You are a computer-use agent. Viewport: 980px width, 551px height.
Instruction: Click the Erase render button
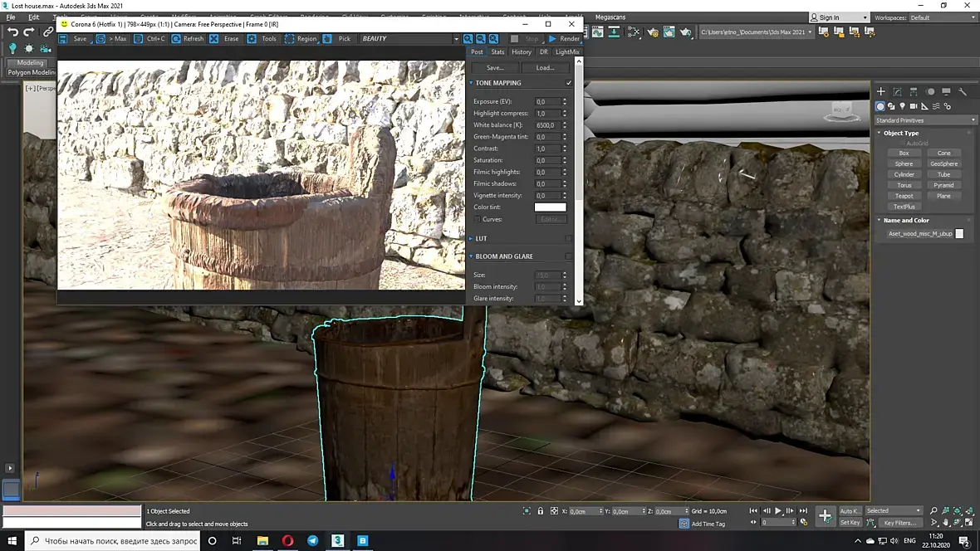pyautogui.click(x=224, y=39)
